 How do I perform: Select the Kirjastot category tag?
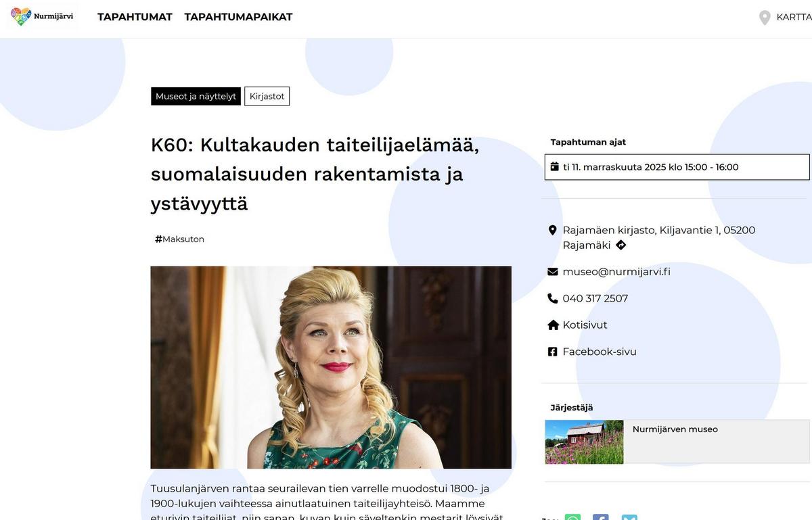(x=267, y=97)
